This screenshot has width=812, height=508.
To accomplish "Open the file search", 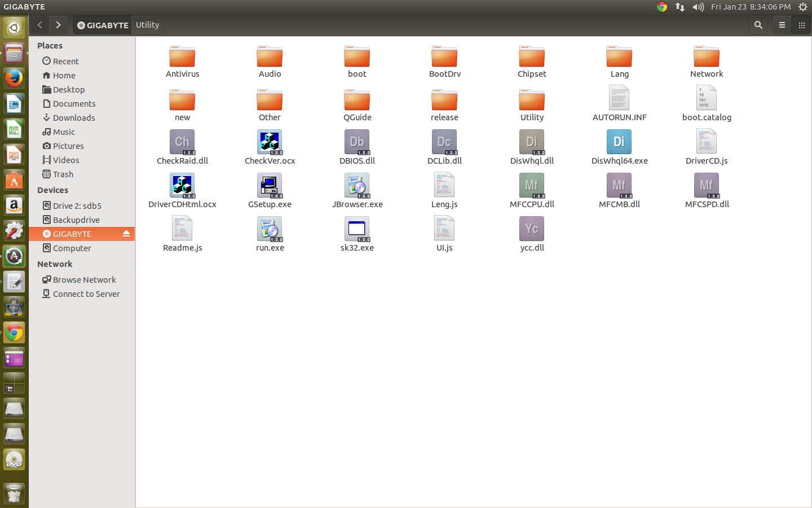I will pyautogui.click(x=758, y=25).
